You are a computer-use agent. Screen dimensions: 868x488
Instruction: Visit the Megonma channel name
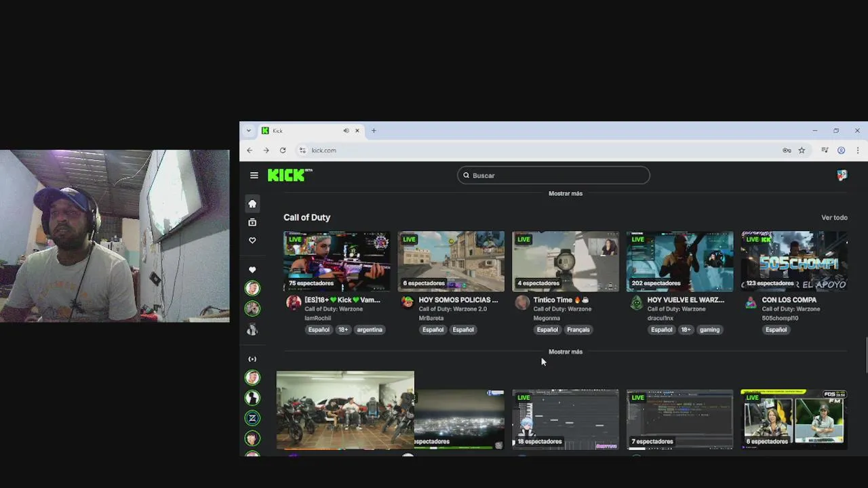click(547, 318)
